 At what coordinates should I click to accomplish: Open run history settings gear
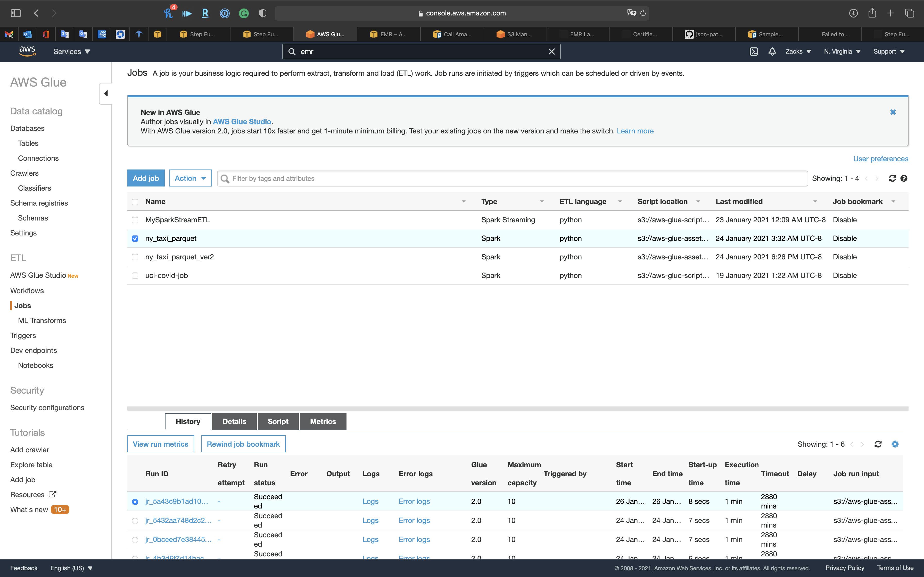pyautogui.click(x=895, y=444)
